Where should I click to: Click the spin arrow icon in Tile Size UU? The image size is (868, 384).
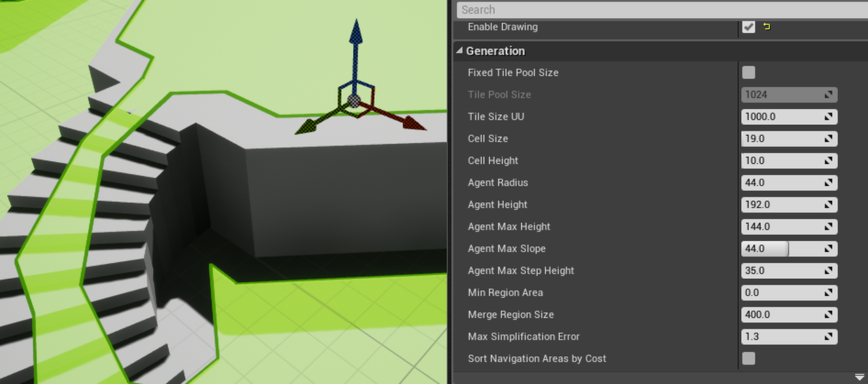tap(828, 117)
